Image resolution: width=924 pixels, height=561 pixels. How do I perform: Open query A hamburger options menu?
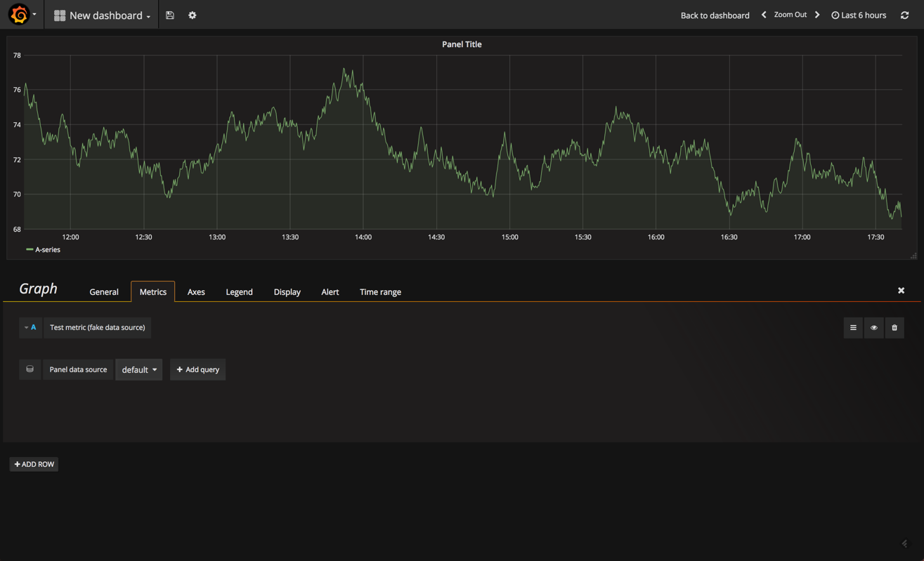[853, 327]
